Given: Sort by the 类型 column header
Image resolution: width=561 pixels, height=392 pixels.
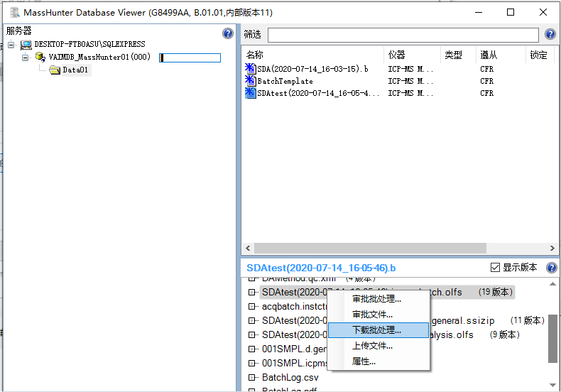Looking at the screenshot, I should coord(458,55).
